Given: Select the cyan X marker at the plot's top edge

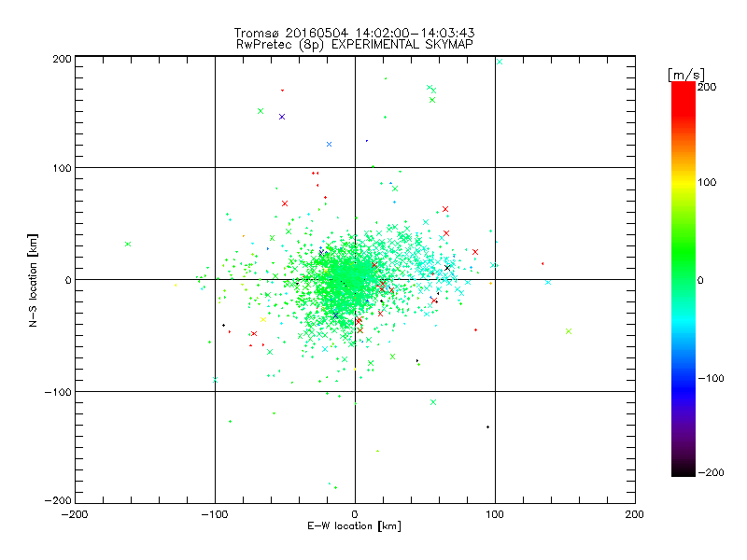Looking at the screenshot, I should [500, 62].
